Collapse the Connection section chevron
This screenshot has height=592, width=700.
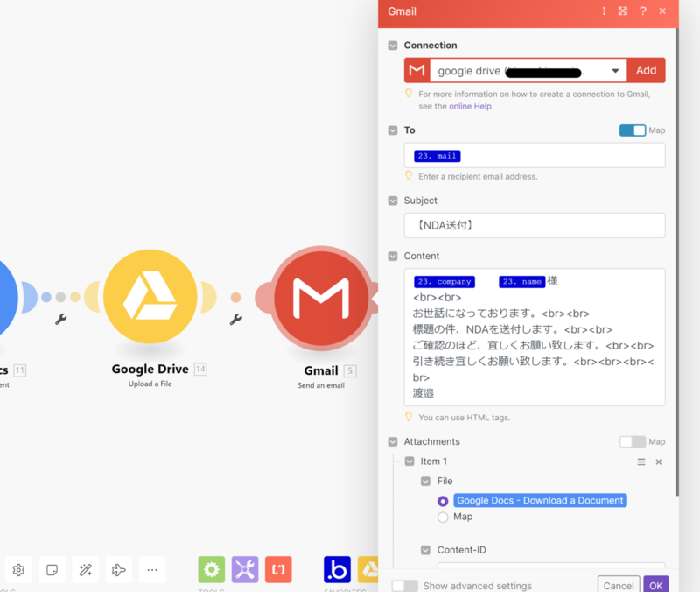[393, 46]
